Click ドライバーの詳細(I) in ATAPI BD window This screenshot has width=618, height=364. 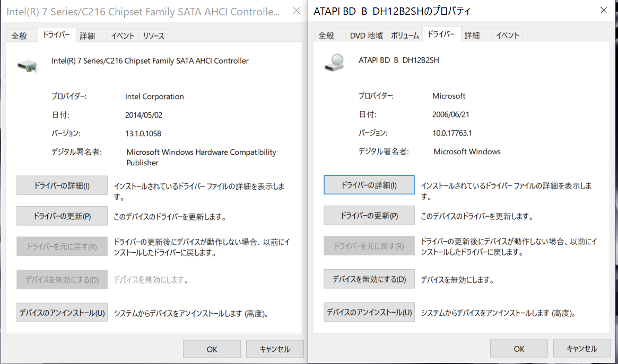tap(369, 185)
